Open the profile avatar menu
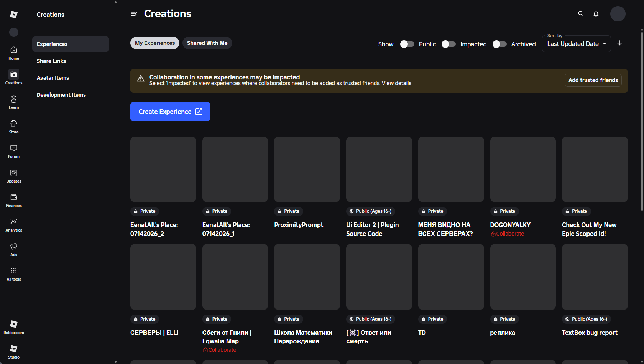 click(x=618, y=14)
